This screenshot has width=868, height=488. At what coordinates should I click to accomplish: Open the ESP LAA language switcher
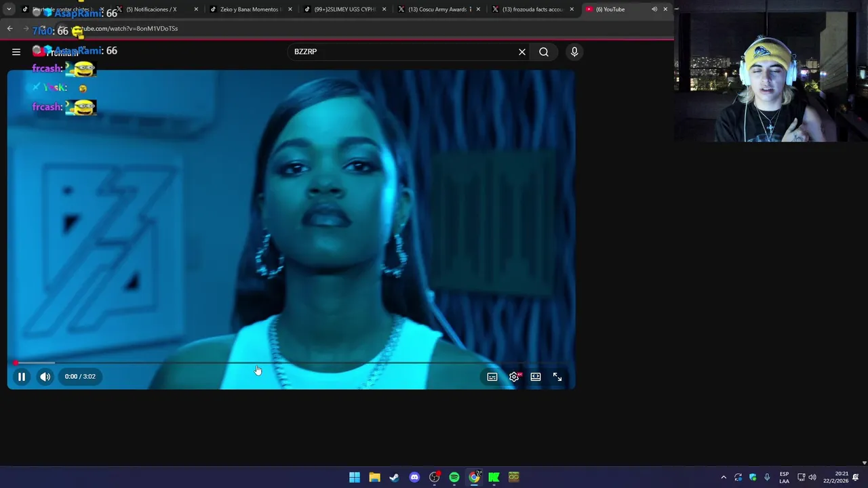[784, 477]
